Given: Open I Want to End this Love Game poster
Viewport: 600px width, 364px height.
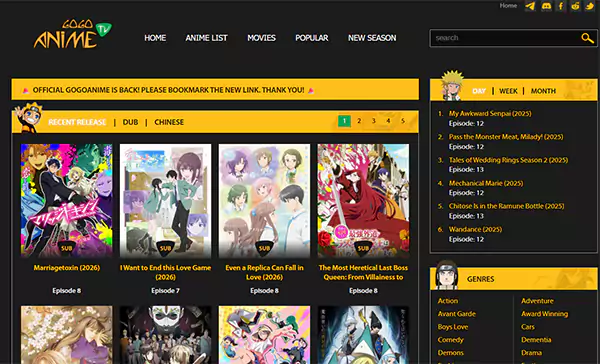Looking at the screenshot, I should (x=165, y=201).
